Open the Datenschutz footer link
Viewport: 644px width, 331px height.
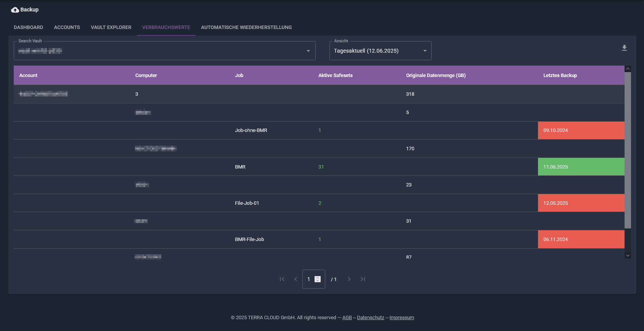[x=371, y=318]
